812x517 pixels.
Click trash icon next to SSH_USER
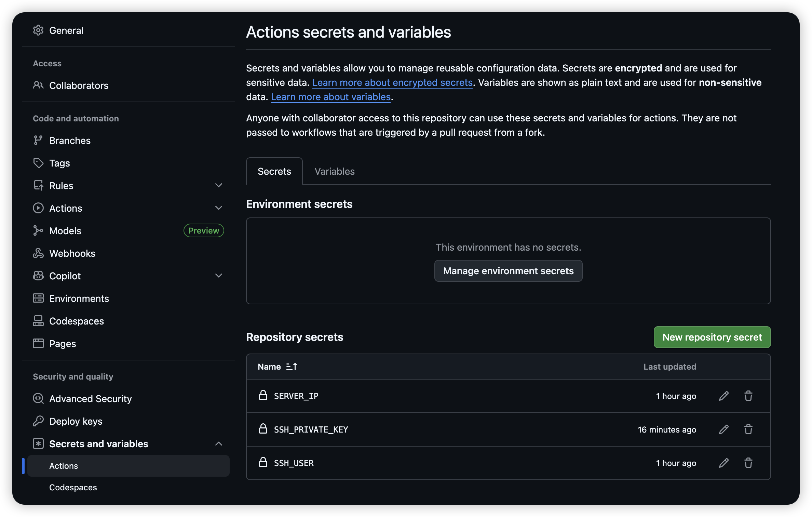coord(748,463)
